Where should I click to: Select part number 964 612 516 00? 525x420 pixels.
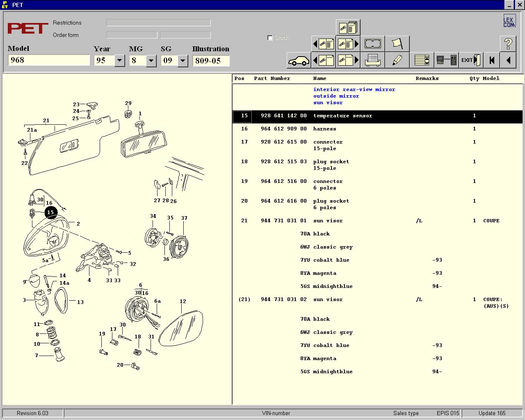point(283,181)
